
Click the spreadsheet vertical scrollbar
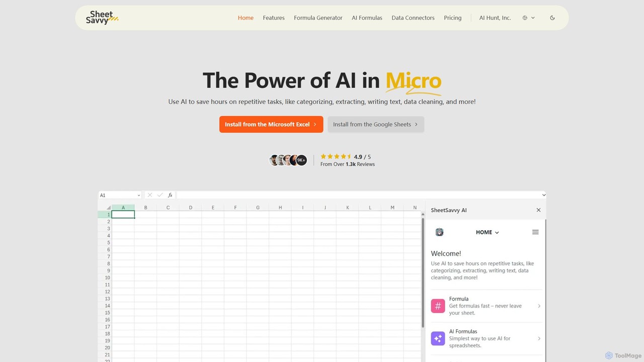[423, 273]
